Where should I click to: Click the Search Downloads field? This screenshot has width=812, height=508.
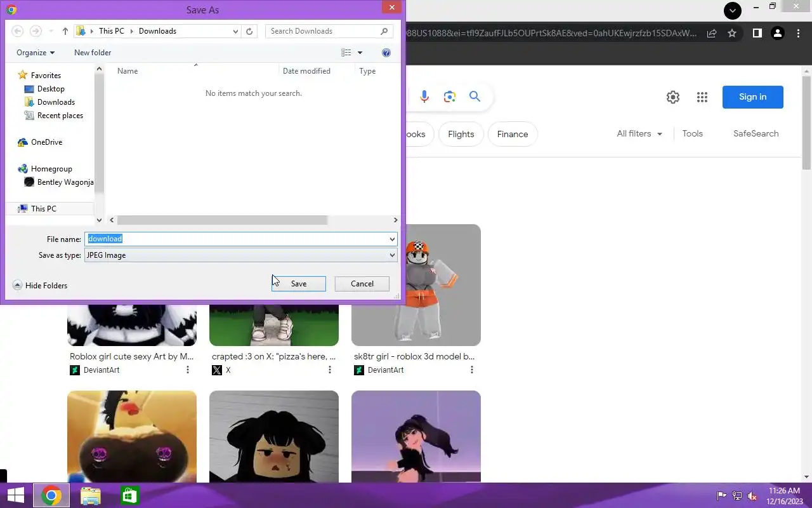[329, 31]
